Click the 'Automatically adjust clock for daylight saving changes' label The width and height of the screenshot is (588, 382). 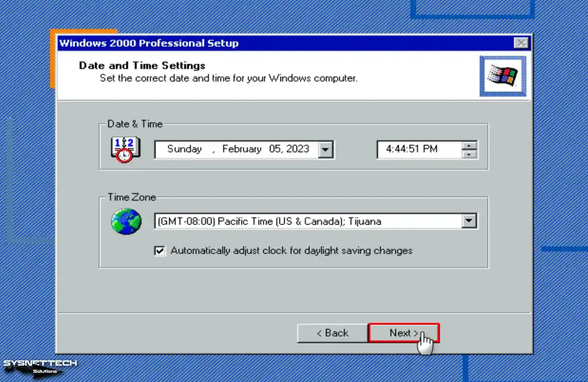coord(291,251)
